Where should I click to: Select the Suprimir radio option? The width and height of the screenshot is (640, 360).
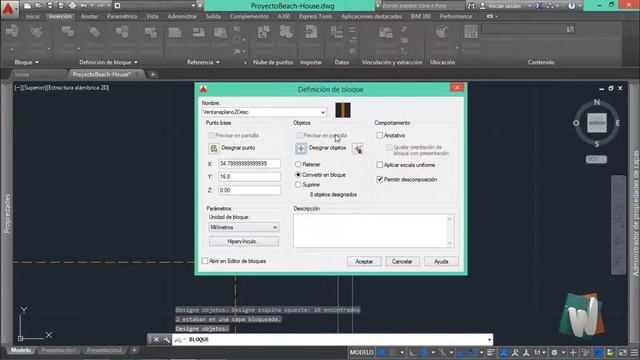coord(298,184)
